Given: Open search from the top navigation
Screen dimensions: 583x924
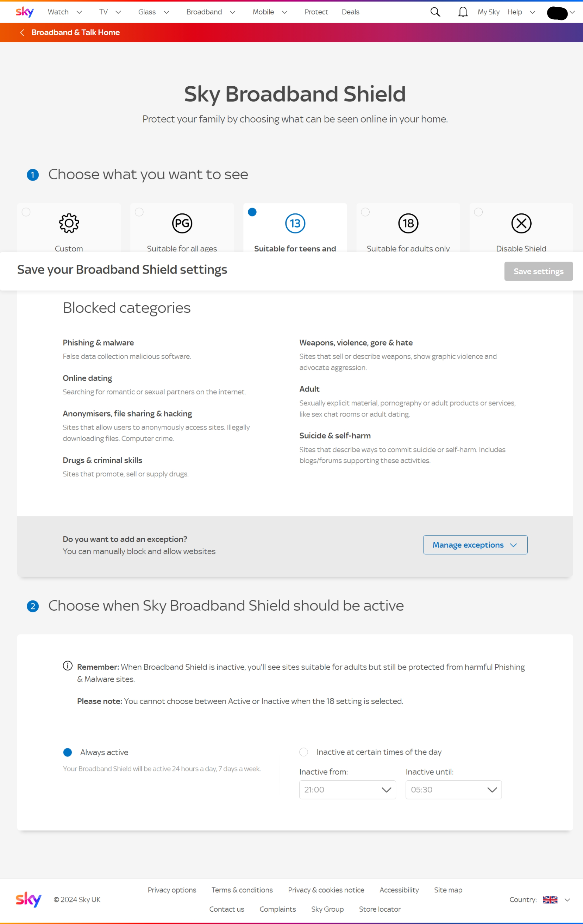Looking at the screenshot, I should pos(435,12).
